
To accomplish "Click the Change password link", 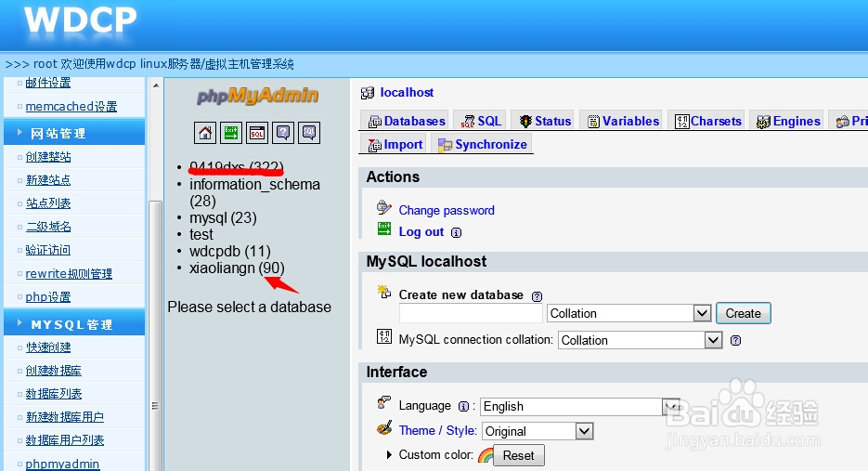I will (447, 211).
